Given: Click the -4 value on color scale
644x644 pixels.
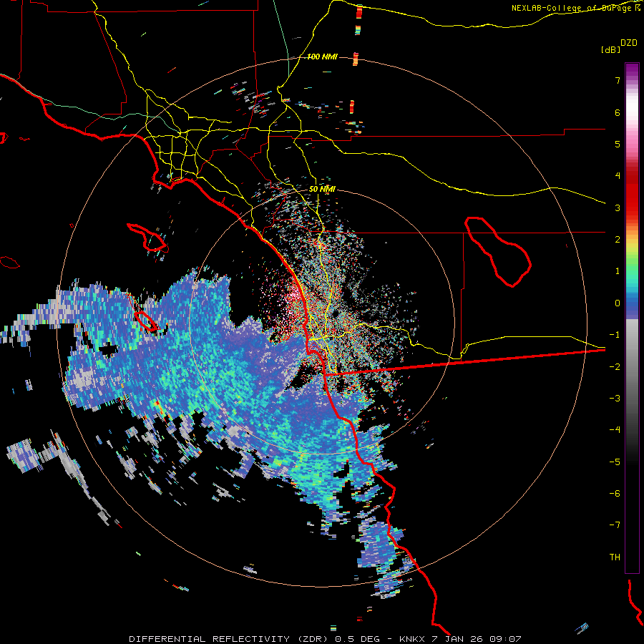Looking at the screenshot, I should click(615, 429).
